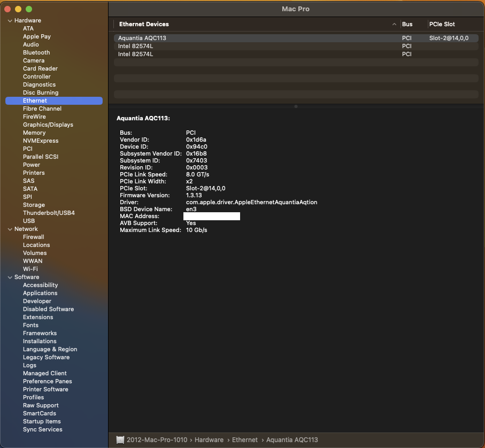
Task: Open Diagnostics in the sidebar
Action: click(x=39, y=84)
